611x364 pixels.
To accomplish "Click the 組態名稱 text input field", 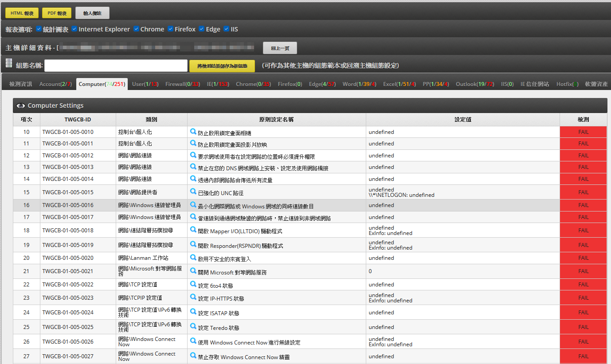I will click(116, 66).
